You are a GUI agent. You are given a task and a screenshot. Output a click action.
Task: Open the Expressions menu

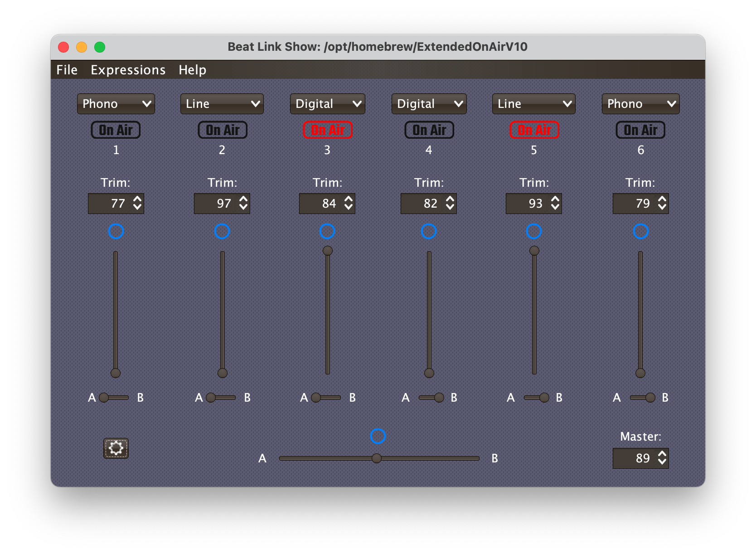(x=128, y=70)
